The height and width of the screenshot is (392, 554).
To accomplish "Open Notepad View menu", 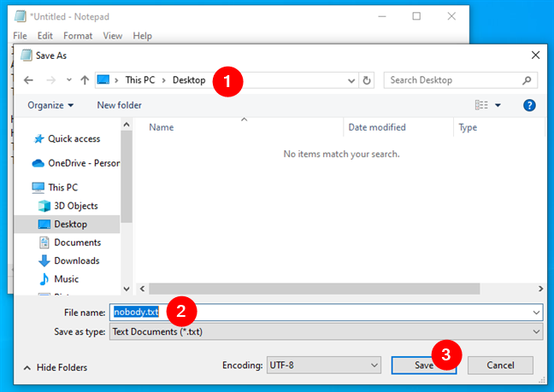I will pyautogui.click(x=112, y=36).
